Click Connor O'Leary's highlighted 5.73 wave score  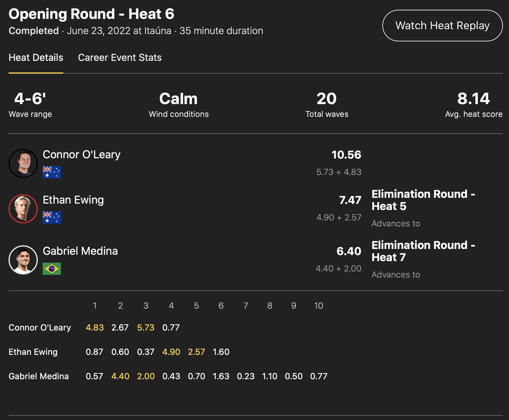146,328
